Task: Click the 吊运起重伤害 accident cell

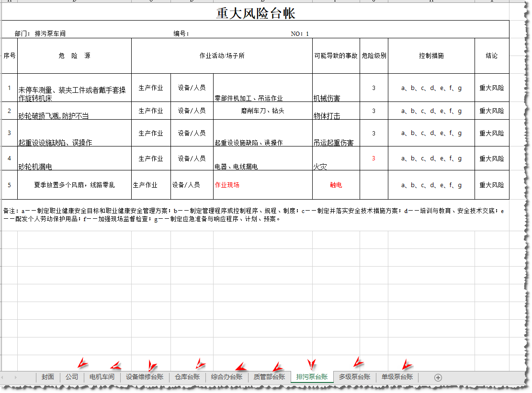Action: (x=336, y=133)
